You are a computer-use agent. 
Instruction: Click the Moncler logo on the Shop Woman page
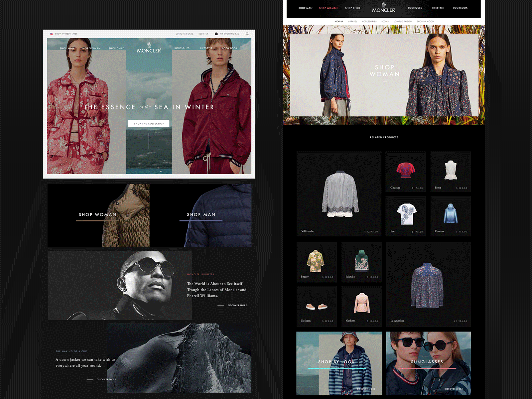tap(384, 8)
